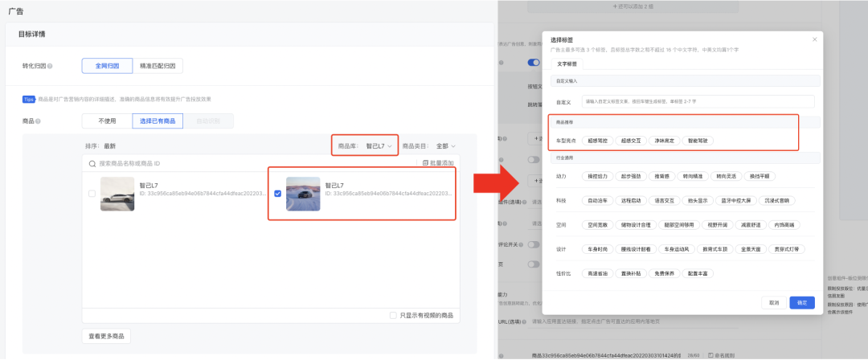This screenshot has width=868, height=360.
Task: Select the 免费保养 tag
Action: [x=664, y=273]
